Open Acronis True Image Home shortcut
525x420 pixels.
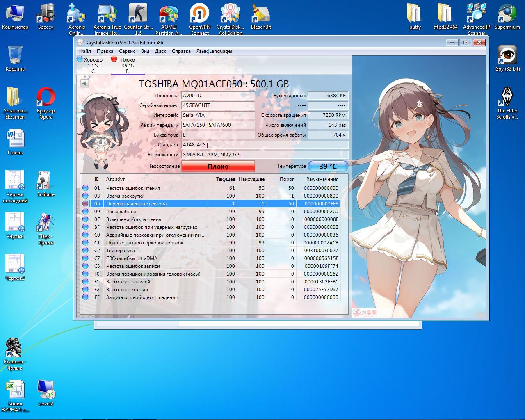pyautogui.click(x=107, y=19)
